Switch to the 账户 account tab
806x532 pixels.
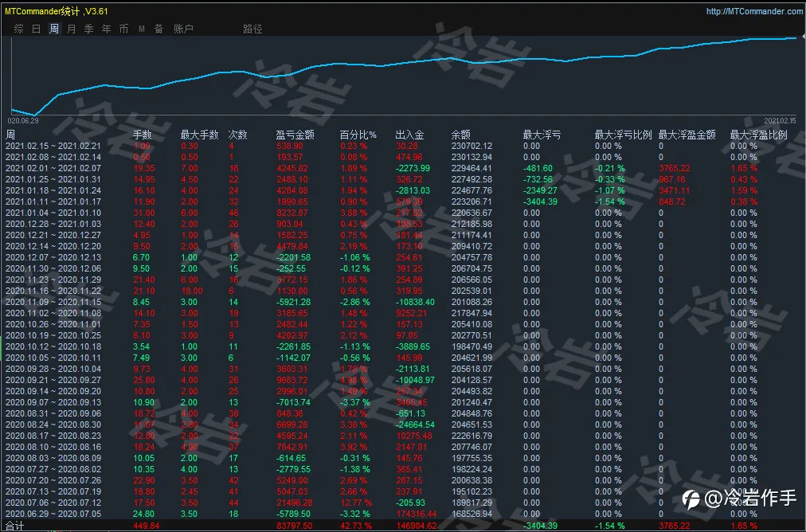183,29
